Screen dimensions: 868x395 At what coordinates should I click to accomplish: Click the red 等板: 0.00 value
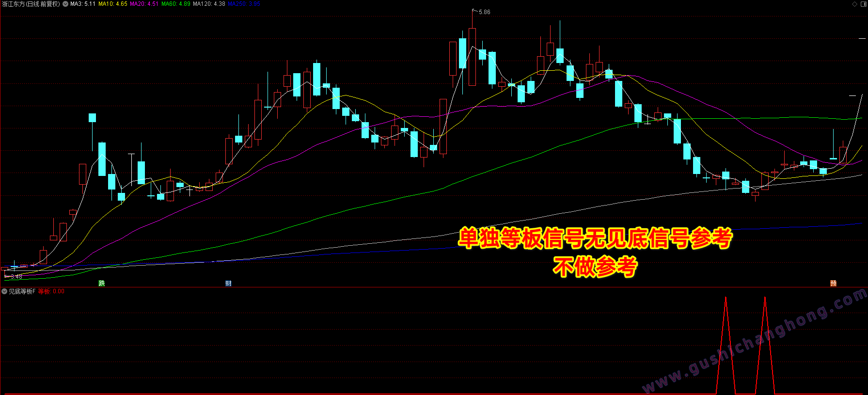pyautogui.click(x=51, y=291)
